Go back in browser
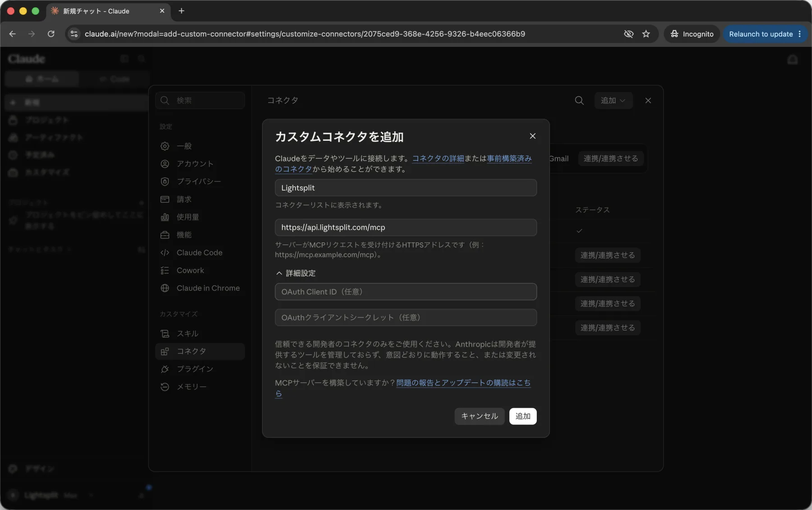 [x=12, y=34]
